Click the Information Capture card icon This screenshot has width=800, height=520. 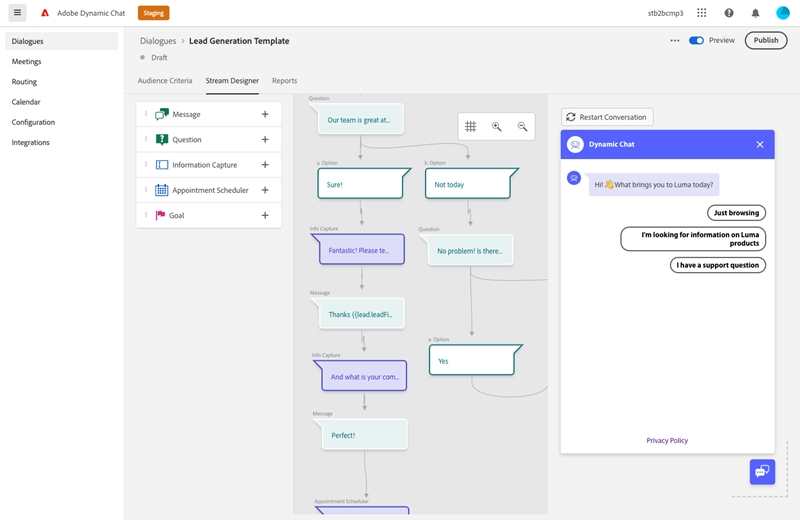pos(162,165)
